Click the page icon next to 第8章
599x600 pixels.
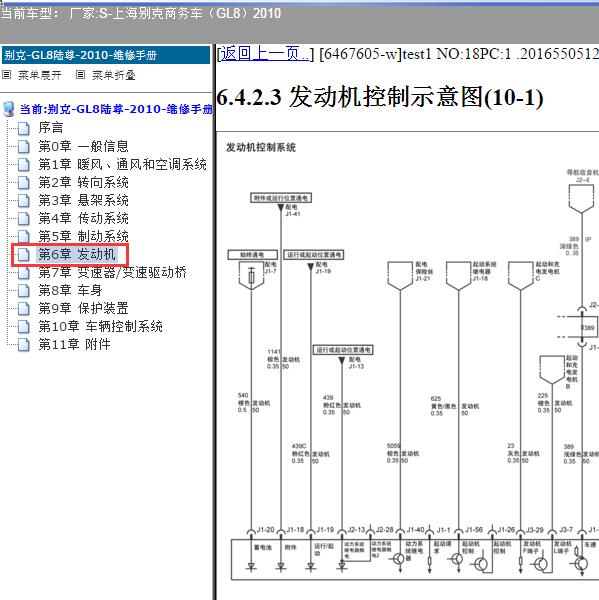point(24,291)
